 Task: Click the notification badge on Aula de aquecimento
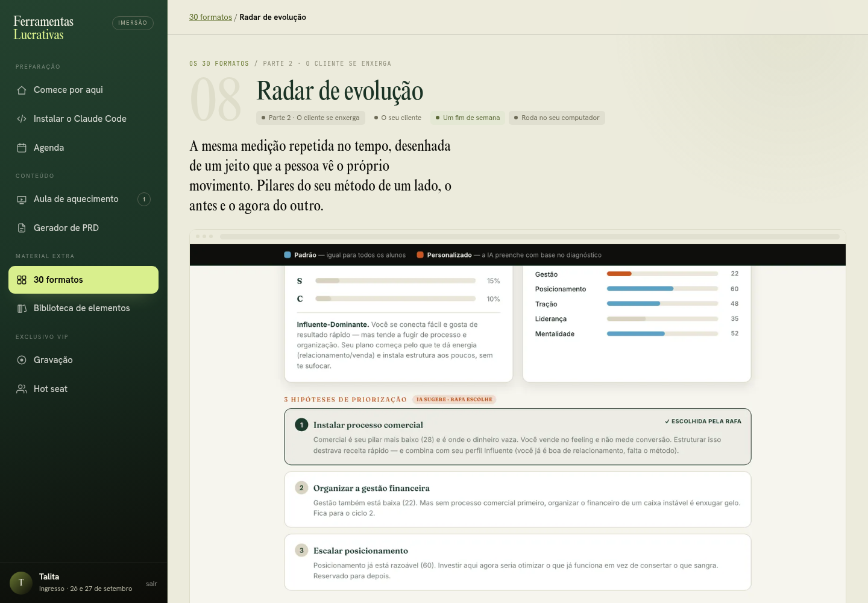[144, 199]
